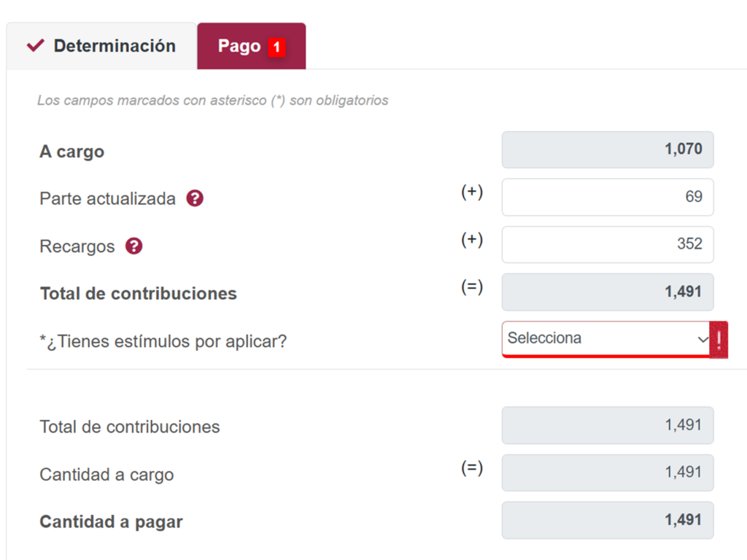Switch to the Determinación tab
The image size is (747, 560).
[x=101, y=46]
